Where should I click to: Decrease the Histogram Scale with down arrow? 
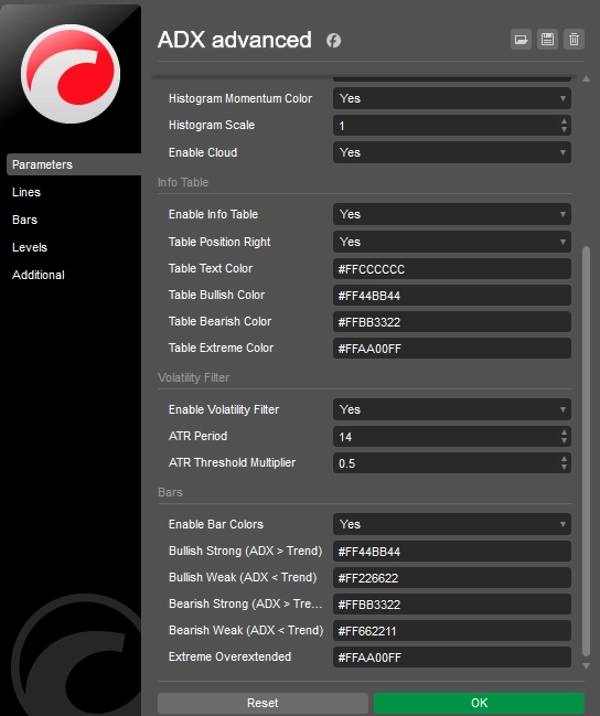(564, 130)
